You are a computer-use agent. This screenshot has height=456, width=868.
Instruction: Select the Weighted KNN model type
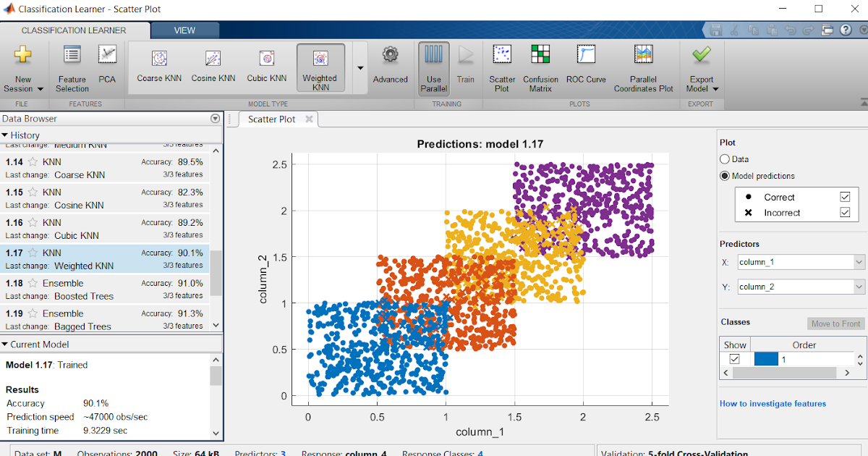coord(319,67)
